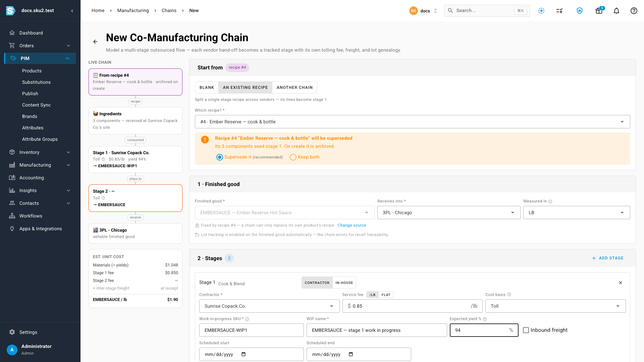Screen dimensions: 644x362
Task: Click the WIP name field
Action: [376, 330]
